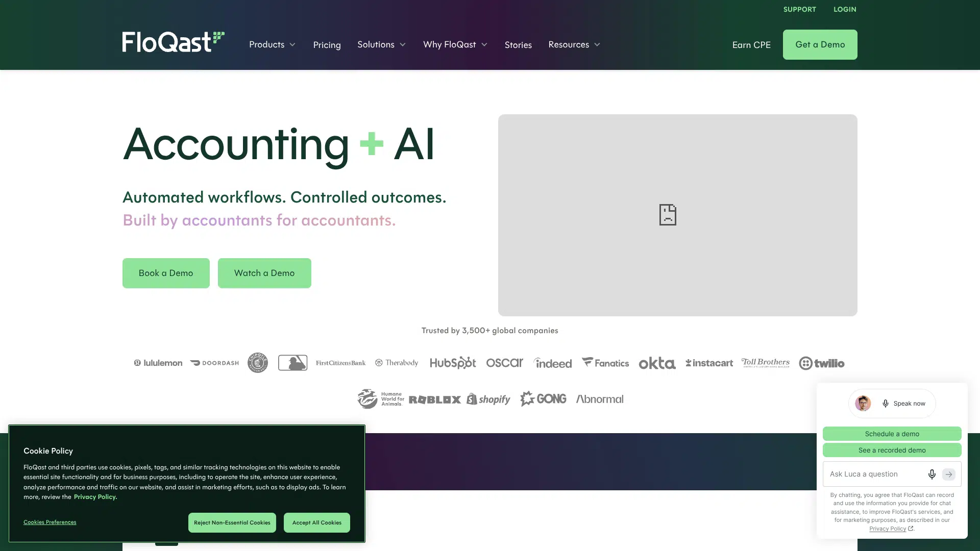Click the "Cookie Policy" heading
Screen dimensions: 980x551
(x=48, y=451)
